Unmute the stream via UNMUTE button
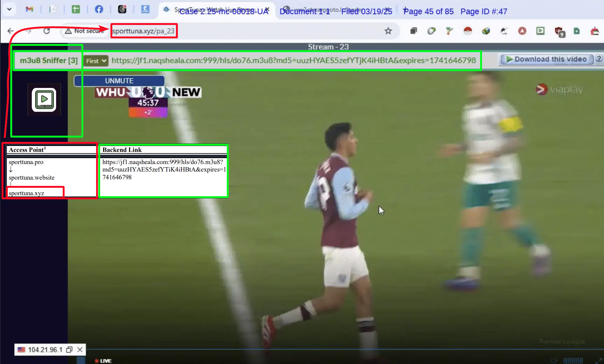Viewport: 604px width, 364px height. click(x=119, y=81)
